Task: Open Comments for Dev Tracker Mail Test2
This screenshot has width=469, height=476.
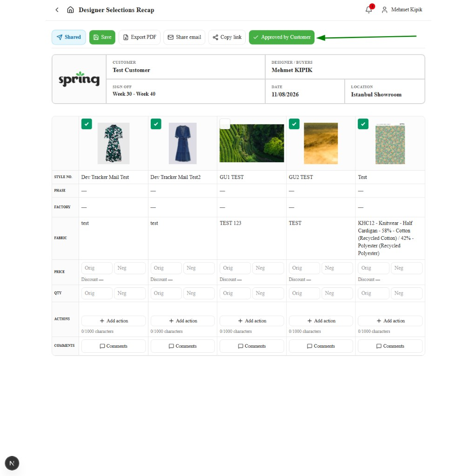Action: coord(182,346)
